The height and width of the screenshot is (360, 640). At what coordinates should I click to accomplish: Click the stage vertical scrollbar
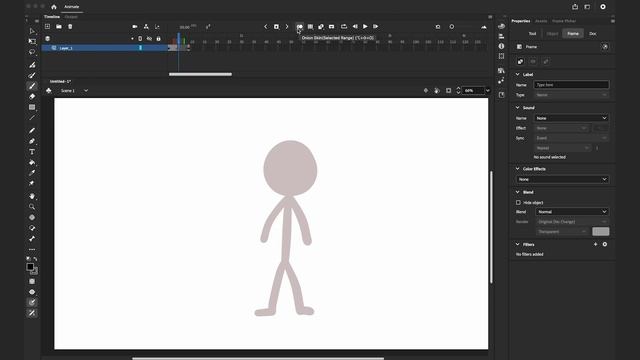(x=491, y=227)
